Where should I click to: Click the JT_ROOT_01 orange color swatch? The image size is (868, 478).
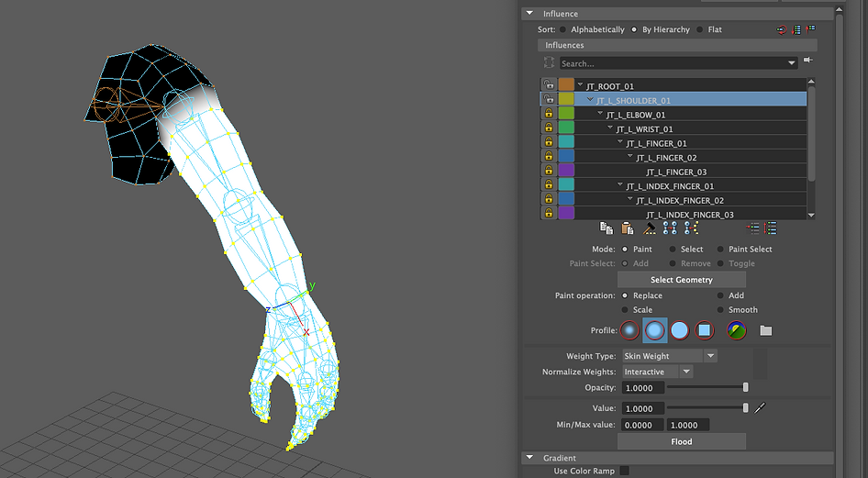coord(566,84)
